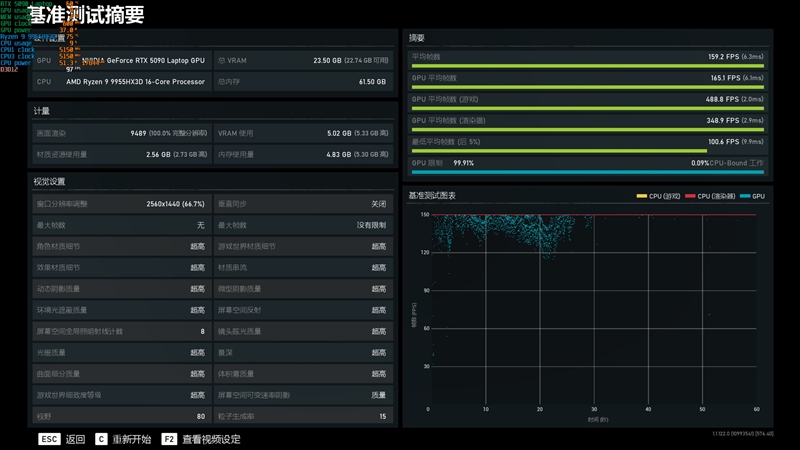Click the F2 key icon for video settings
Viewport: 800px width, 450px height.
click(169, 439)
